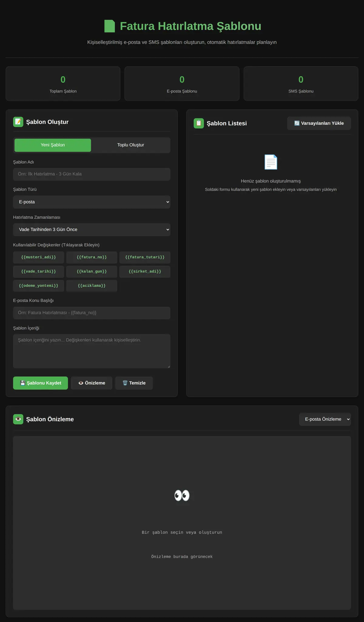The height and width of the screenshot is (622, 364).
Task: Click the 'Önizleme burada görünecek' text
Action: 182,557
